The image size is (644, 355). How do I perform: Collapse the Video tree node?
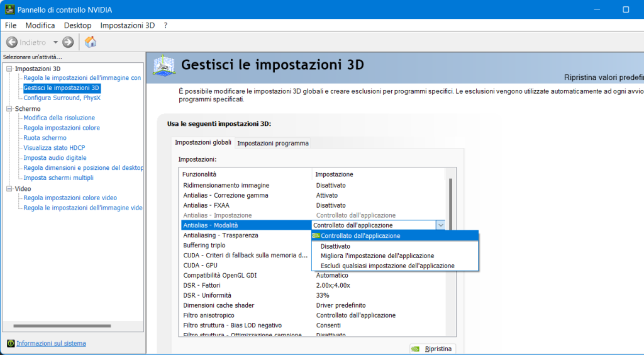click(x=9, y=189)
